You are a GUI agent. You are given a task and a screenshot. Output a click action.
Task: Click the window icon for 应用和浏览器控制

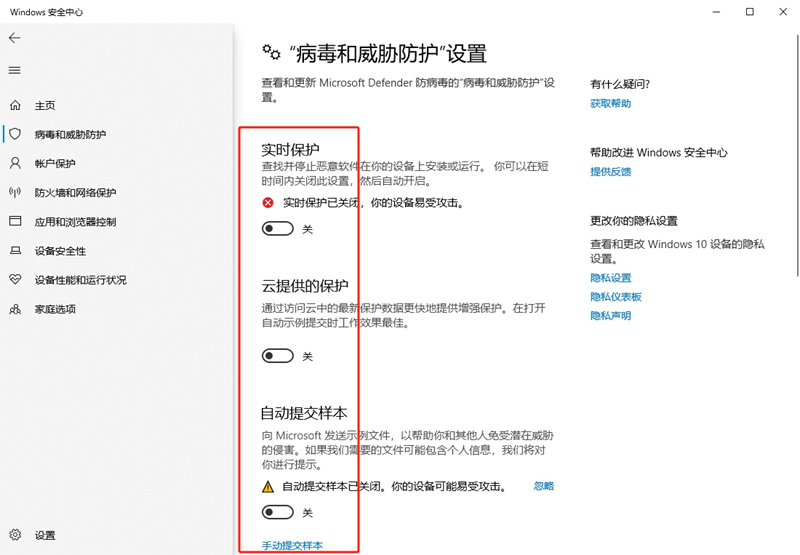coord(15,221)
